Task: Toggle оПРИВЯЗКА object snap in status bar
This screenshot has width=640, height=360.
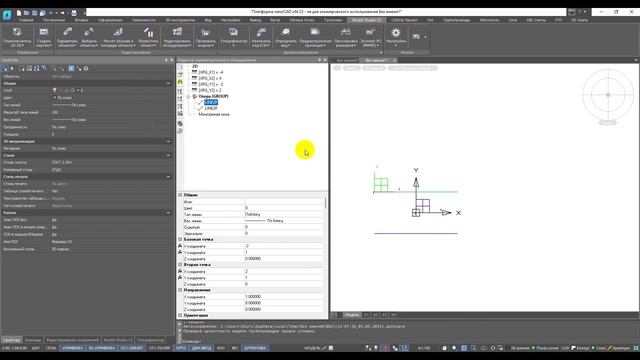Action: [73, 348]
